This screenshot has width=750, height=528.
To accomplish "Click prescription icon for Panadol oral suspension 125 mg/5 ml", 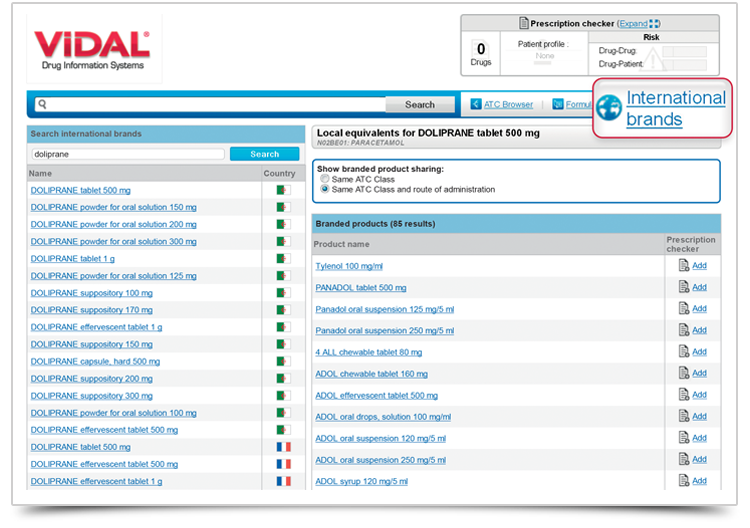I will point(684,308).
